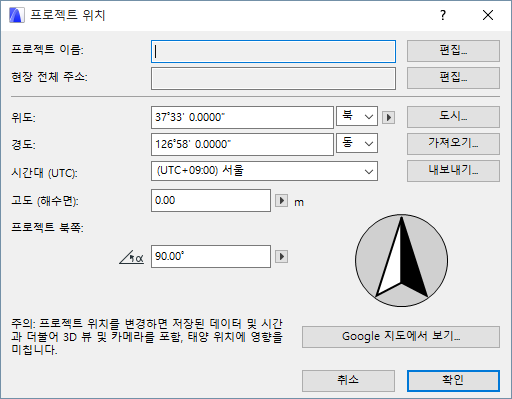Click the 프로젝트 북쪽 angle field showing 90.00°
This screenshot has height=399, width=512.
[211, 256]
